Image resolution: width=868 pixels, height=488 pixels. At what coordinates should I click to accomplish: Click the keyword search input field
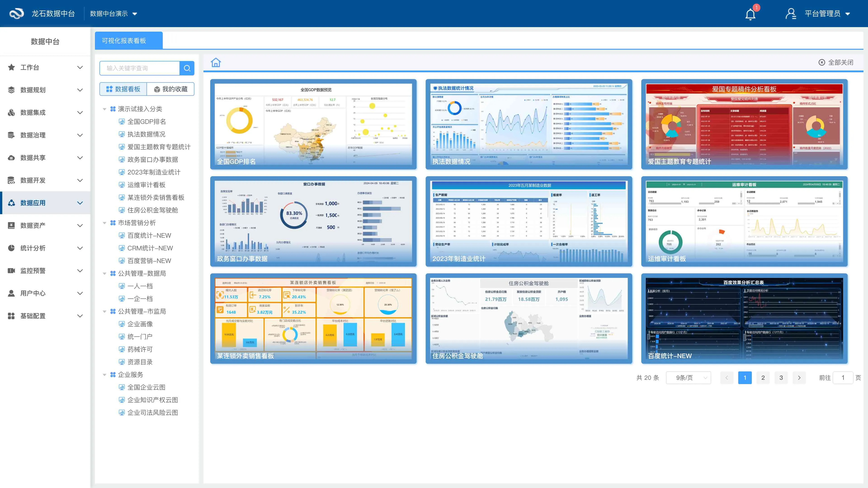click(139, 68)
